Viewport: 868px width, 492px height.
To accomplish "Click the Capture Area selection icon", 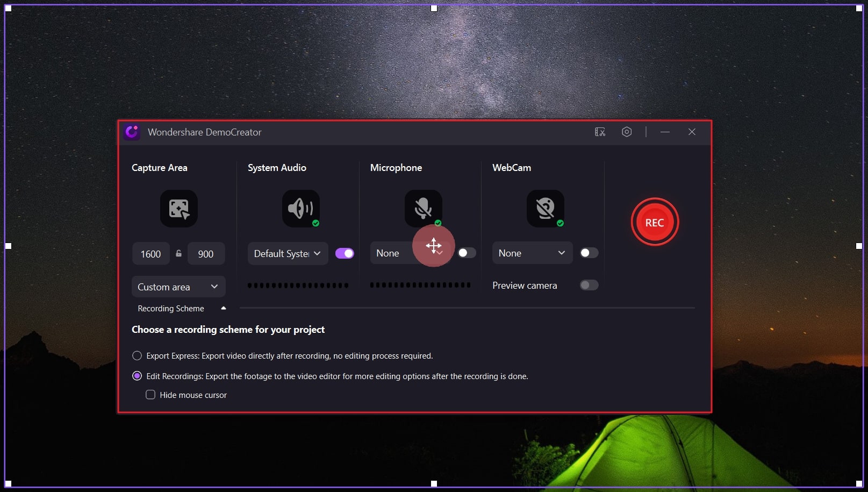I will [x=179, y=209].
